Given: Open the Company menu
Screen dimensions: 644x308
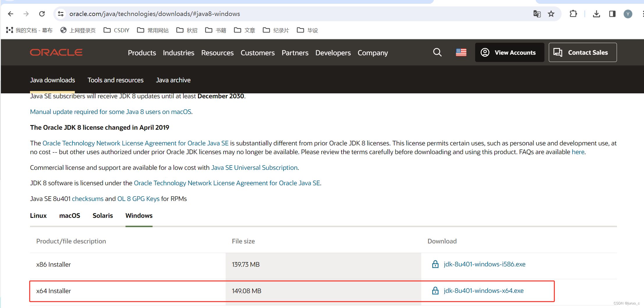Looking at the screenshot, I should [373, 53].
